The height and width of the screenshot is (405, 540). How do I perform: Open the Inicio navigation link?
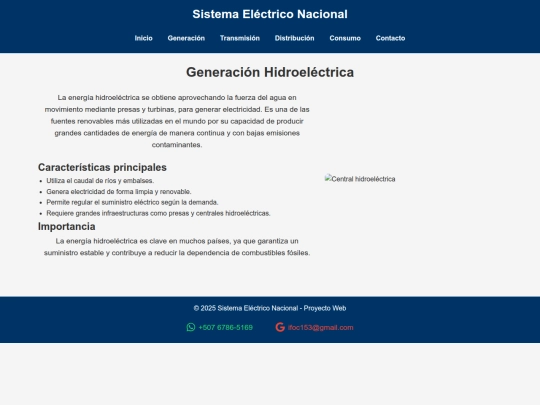(143, 38)
